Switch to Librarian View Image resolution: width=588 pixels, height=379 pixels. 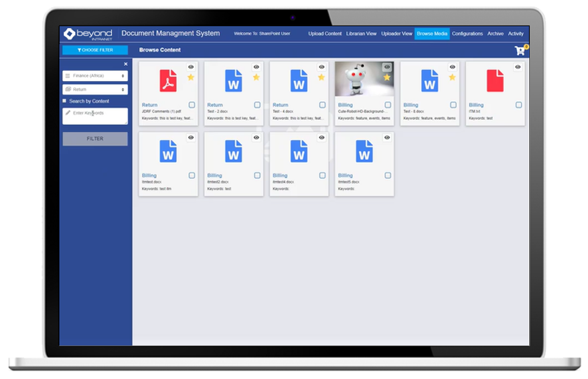tap(361, 33)
